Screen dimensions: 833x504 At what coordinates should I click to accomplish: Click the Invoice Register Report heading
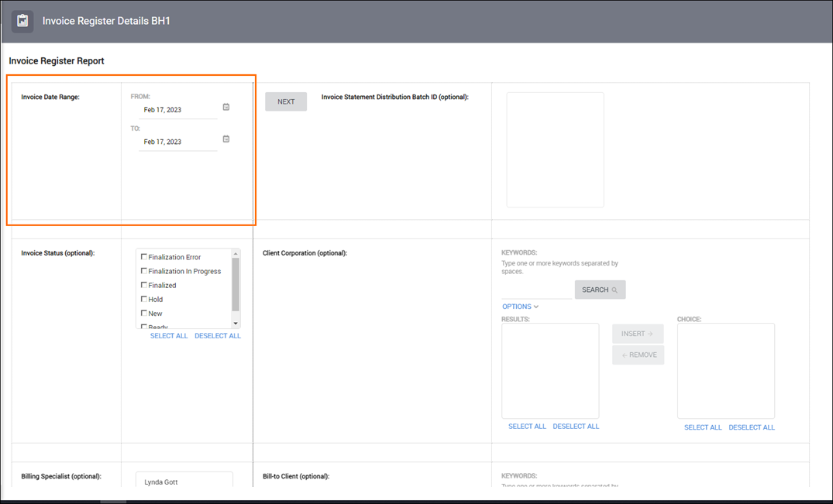click(x=57, y=61)
